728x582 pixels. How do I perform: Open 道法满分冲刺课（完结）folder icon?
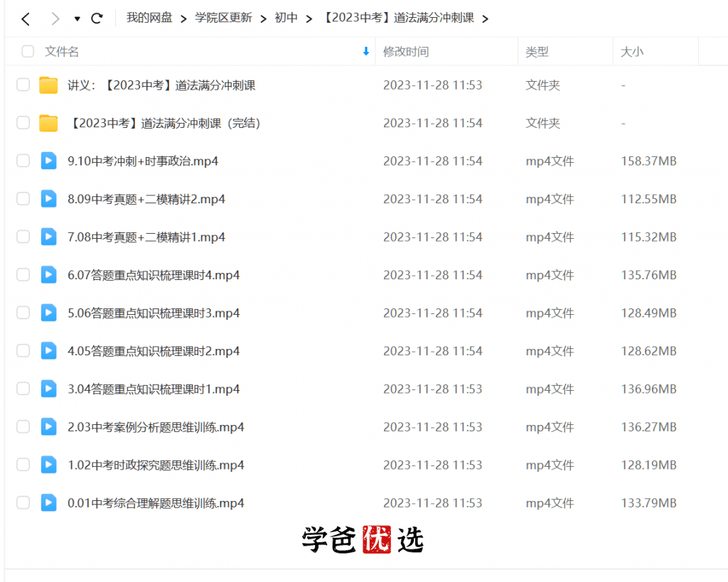(x=48, y=123)
